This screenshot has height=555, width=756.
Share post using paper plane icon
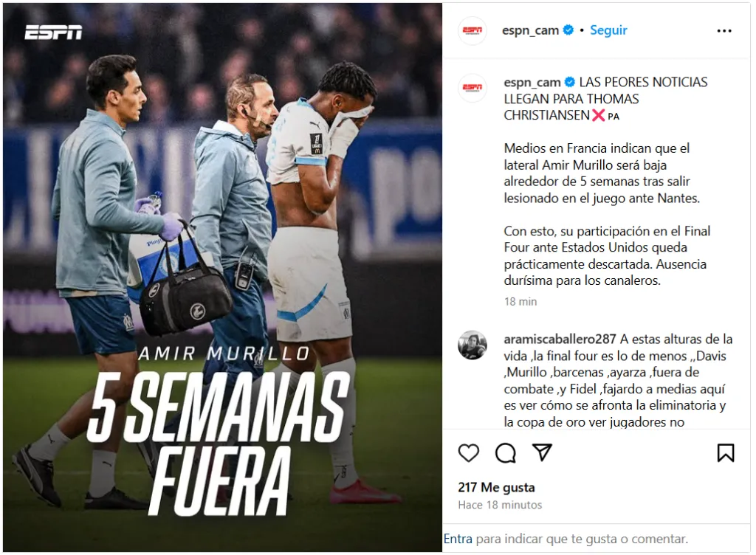pos(542,452)
